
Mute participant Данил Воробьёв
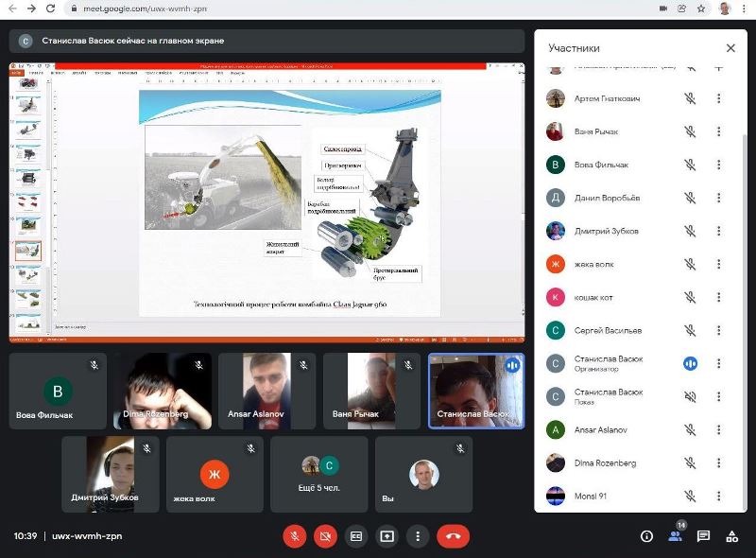pos(690,198)
